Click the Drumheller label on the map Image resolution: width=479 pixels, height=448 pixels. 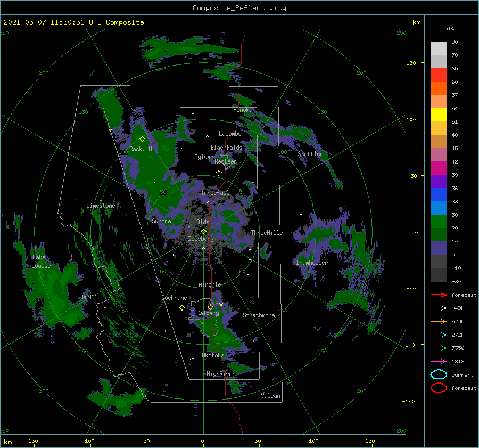click(312, 263)
